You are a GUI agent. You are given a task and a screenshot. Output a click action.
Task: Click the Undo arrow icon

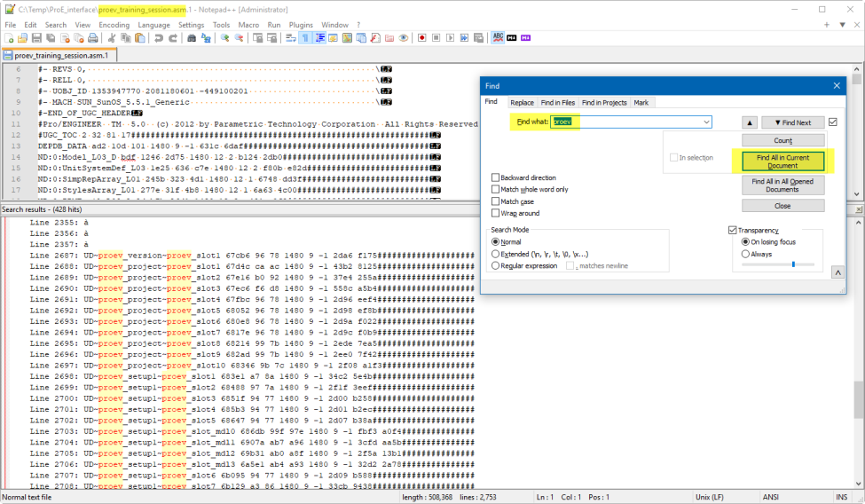pos(159,38)
